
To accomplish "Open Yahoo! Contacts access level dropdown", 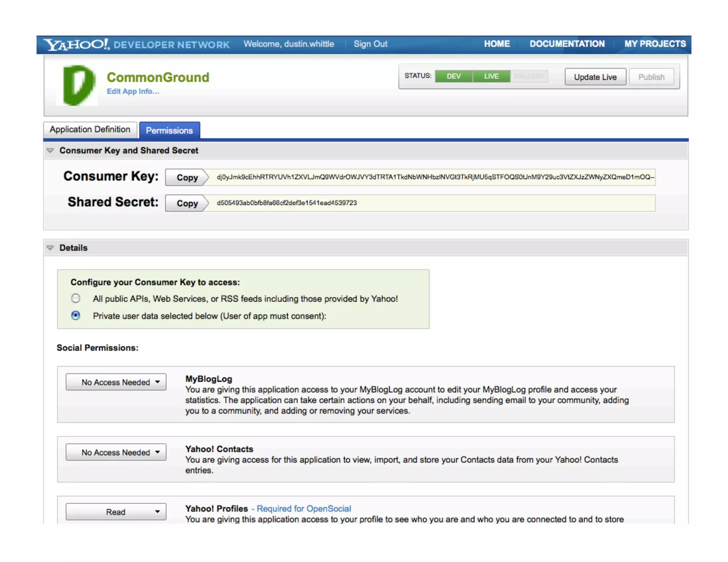I will pyautogui.click(x=116, y=452).
